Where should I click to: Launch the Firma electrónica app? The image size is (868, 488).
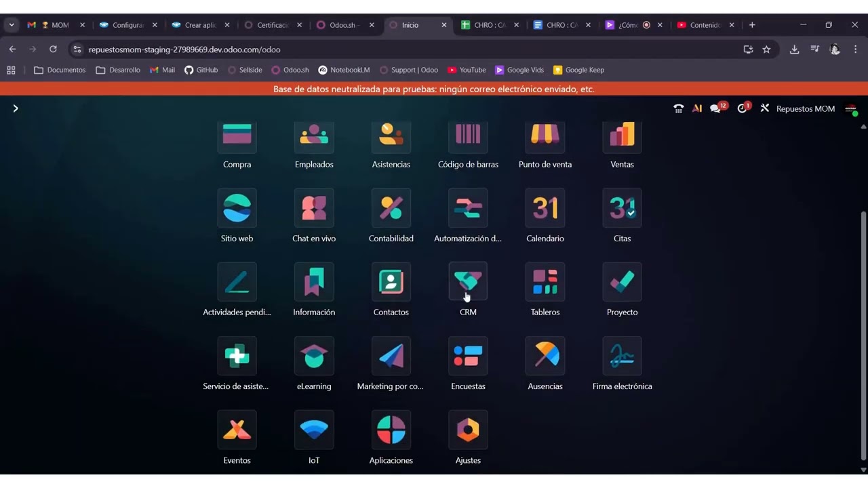(622, 355)
